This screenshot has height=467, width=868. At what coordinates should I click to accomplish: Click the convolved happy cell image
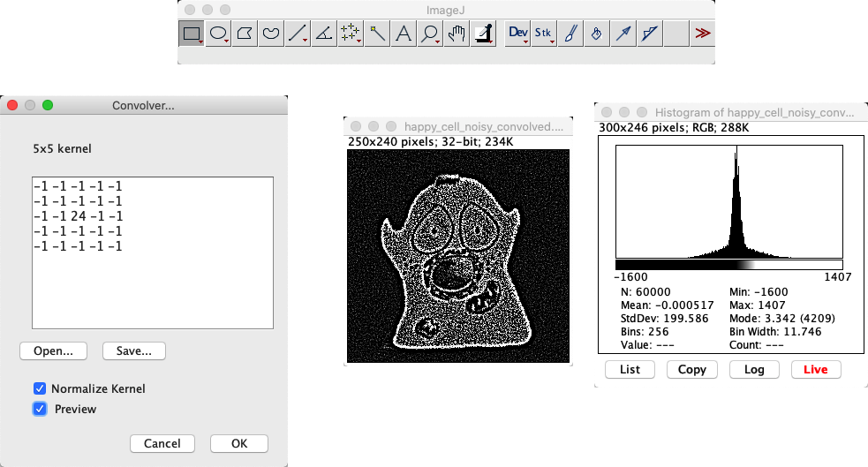click(458, 256)
